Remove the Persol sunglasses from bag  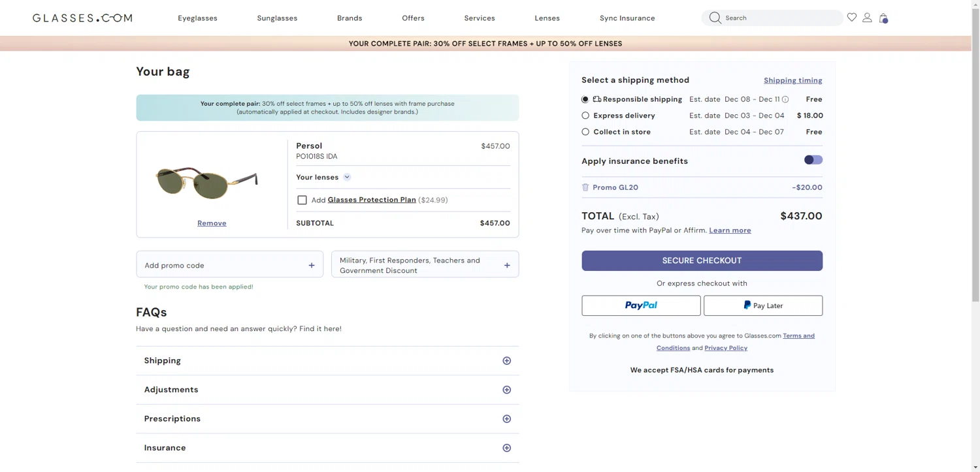212,223
